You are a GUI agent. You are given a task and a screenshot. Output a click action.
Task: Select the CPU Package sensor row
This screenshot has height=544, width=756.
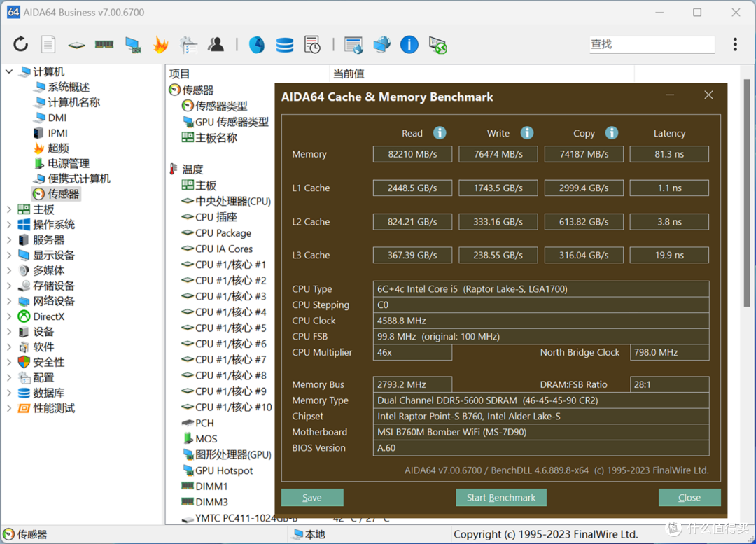[223, 233]
